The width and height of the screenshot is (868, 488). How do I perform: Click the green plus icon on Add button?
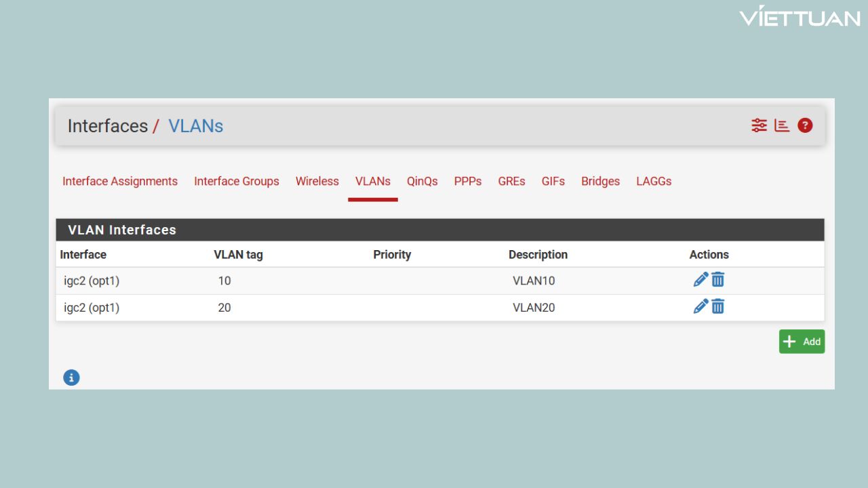point(789,341)
